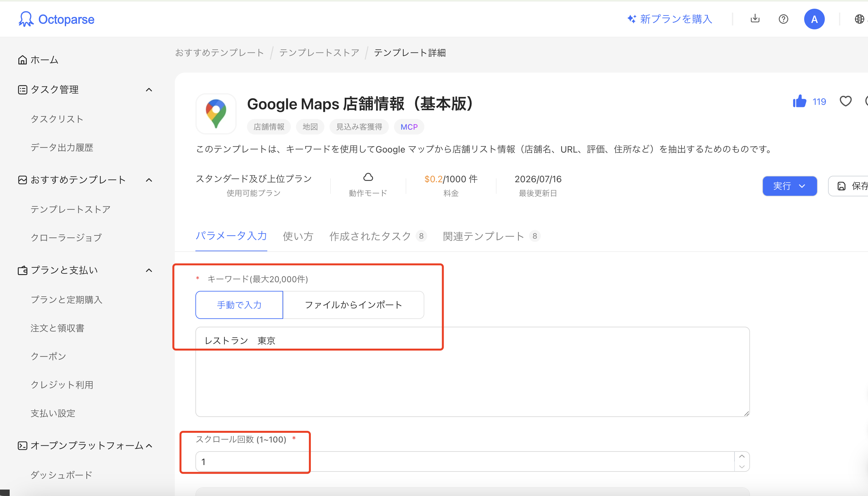Click the オープンプラットフォーム terminal icon
This screenshot has height=496, width=868.
(23, 446)
